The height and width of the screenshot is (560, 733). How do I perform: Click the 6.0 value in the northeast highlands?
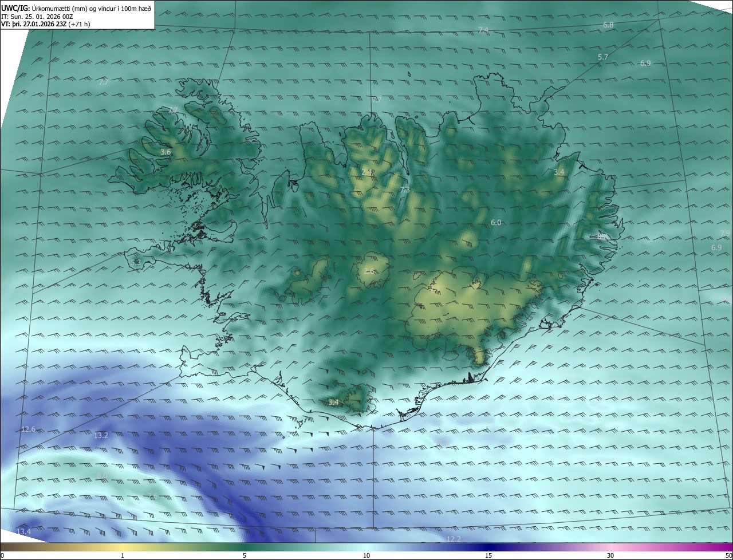496,223
